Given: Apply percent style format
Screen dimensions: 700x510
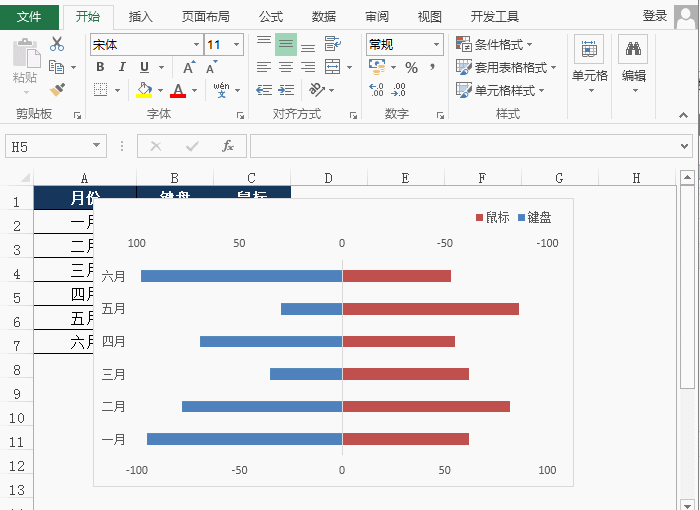Looking at the screenshot, I should click(412, 67).
